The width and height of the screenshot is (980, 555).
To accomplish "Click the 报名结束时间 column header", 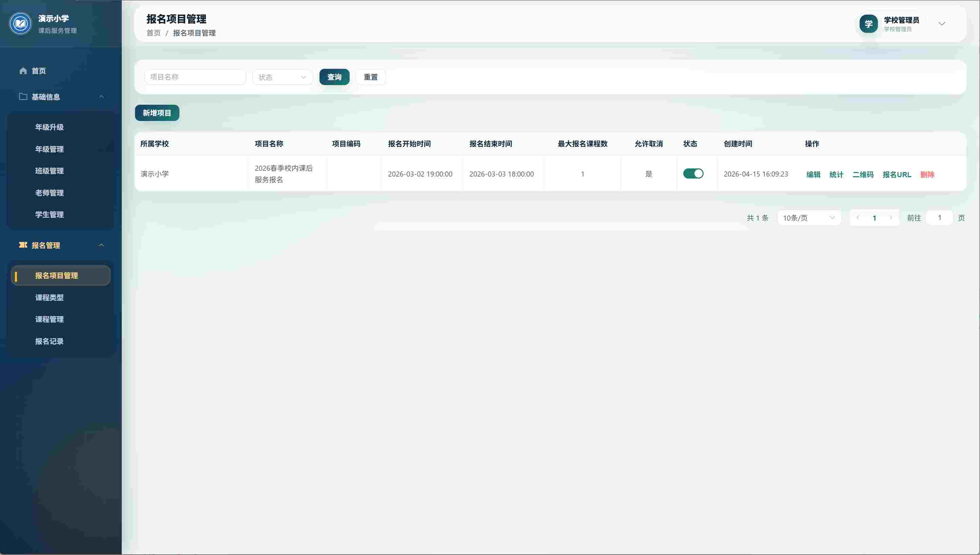I will (491, 144).
